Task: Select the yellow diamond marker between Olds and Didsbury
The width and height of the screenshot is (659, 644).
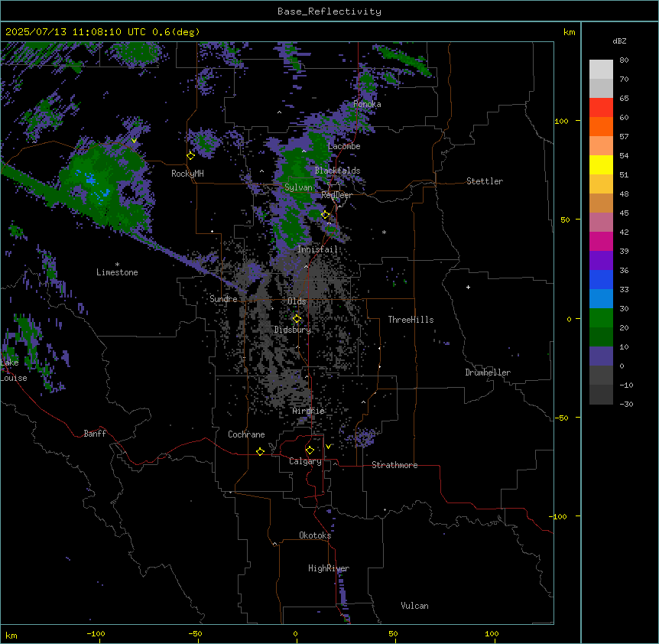Action: click(297, 319)
